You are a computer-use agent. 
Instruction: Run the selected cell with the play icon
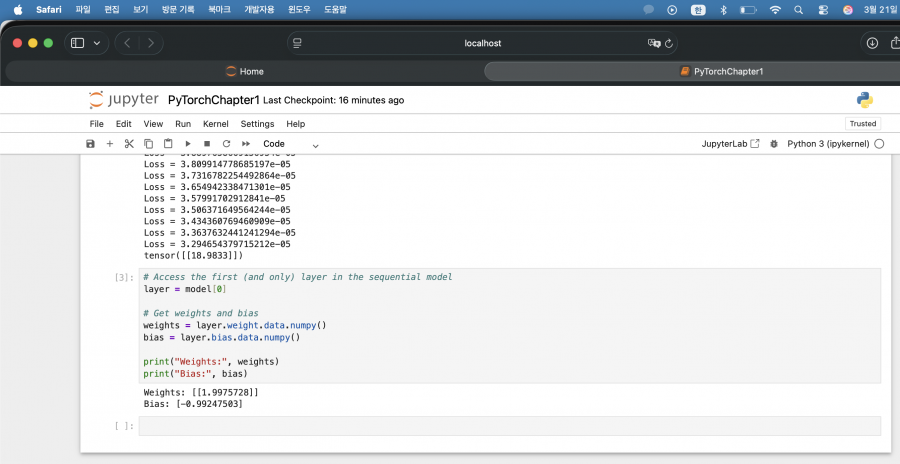187,144
